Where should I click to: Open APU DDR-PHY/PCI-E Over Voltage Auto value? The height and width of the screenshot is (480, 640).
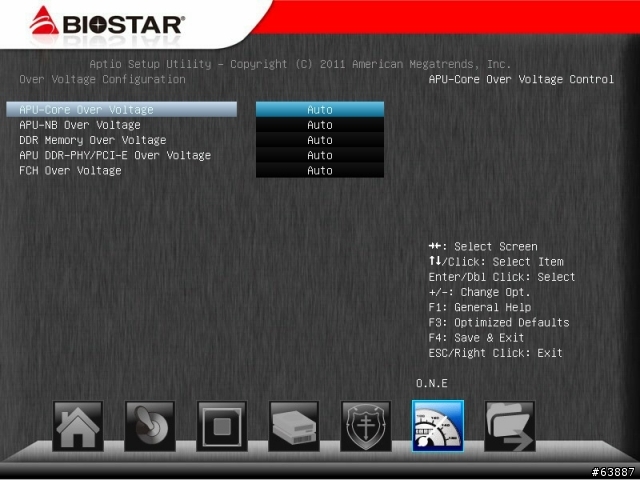(x=320, y=155)
